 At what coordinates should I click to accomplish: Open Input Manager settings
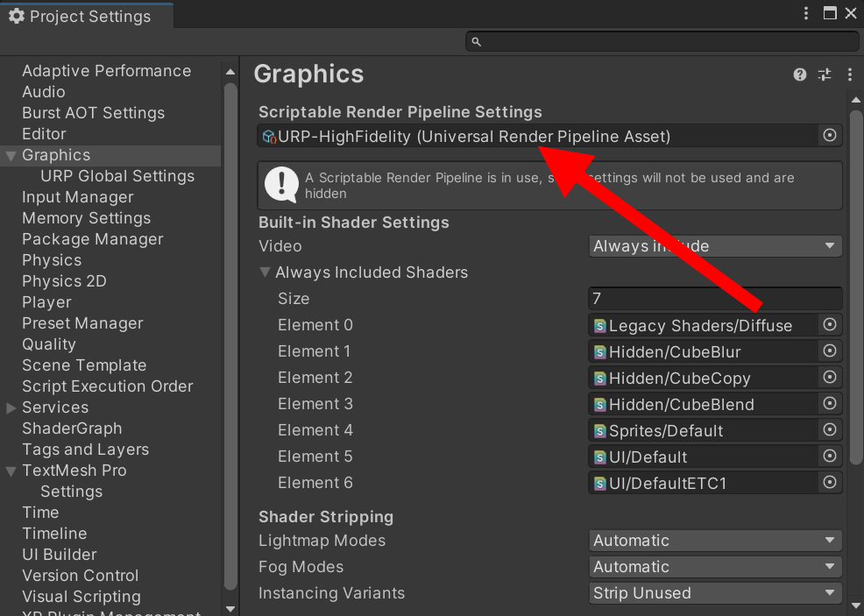click(78, 197)
